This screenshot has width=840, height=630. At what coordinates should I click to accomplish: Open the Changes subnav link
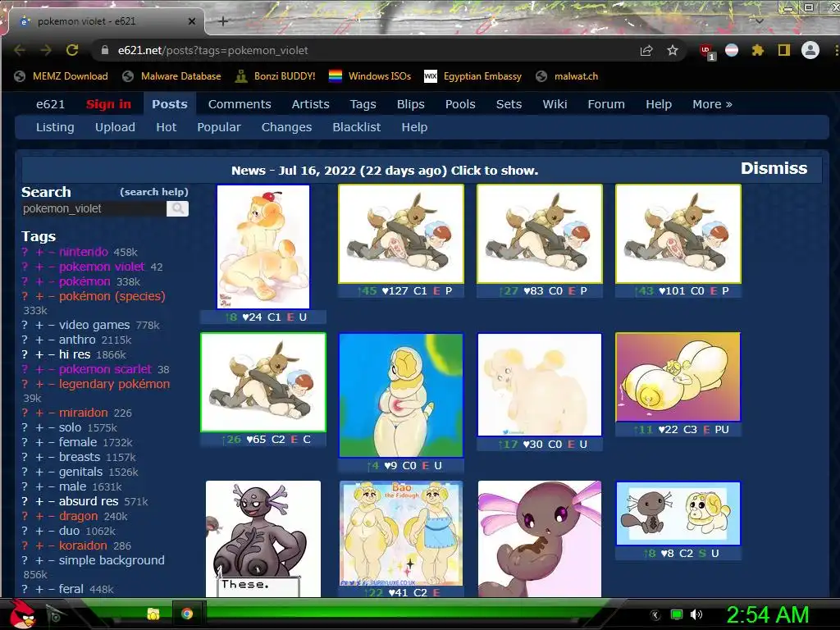coord(286,127)
